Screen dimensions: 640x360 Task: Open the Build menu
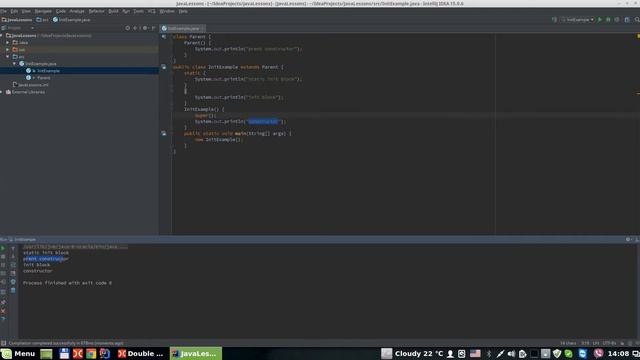pyautogui.click(x=113, y=11)
